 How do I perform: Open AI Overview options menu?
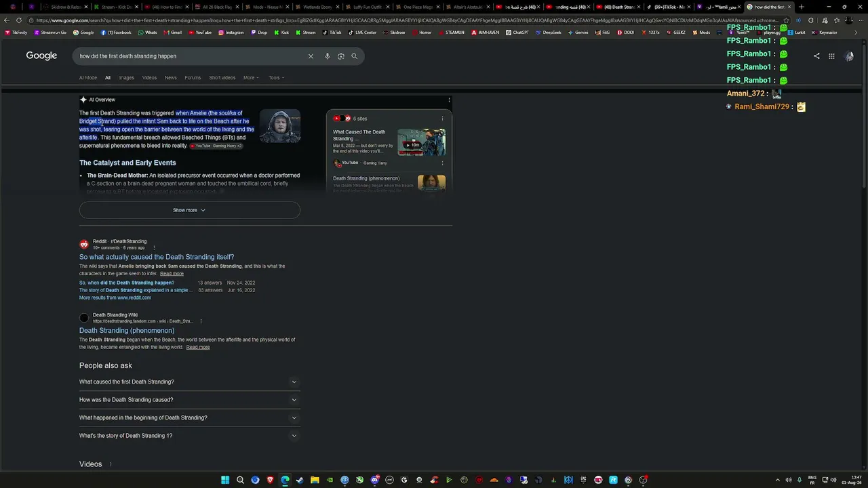click(449, 100)
